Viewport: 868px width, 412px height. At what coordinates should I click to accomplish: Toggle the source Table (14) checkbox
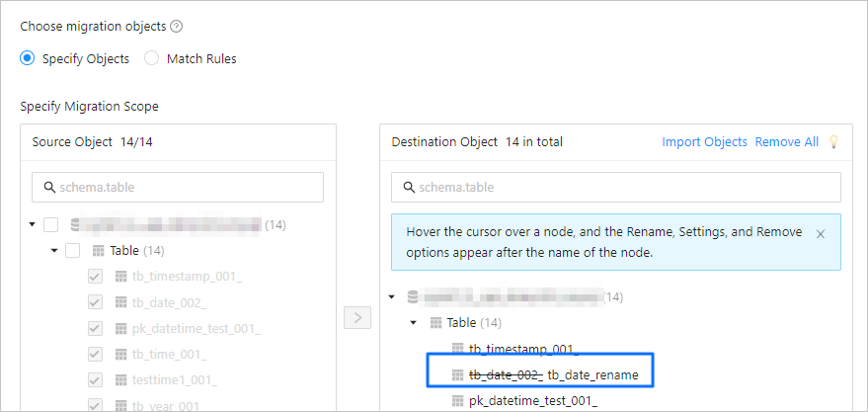pyautogui.click(x=73, y=251)
